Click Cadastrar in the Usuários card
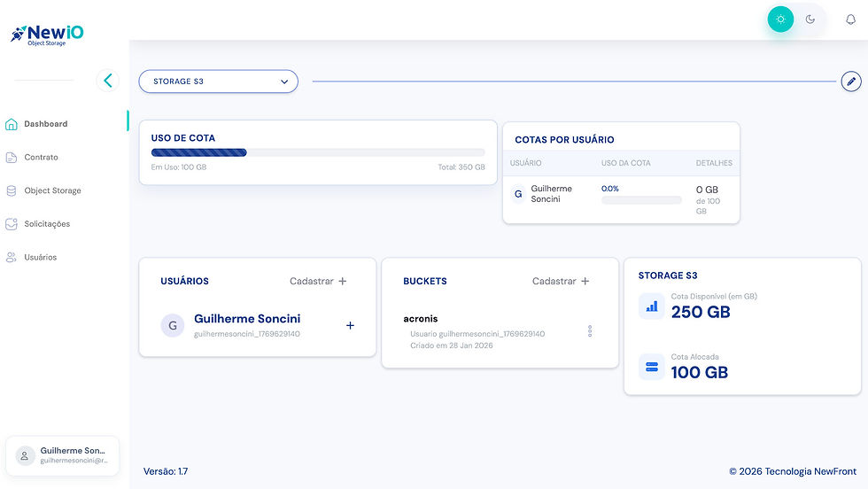Image resolution: width=868 pixels, height=489 pixels. tap(318, 282)
